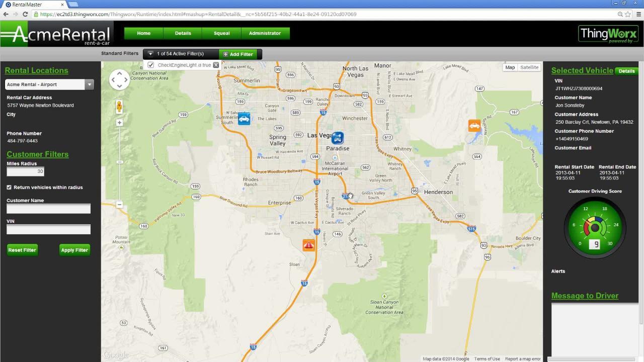
Task: Toggle Return vehicles within radius checkbox
Action: coord(9,187)
